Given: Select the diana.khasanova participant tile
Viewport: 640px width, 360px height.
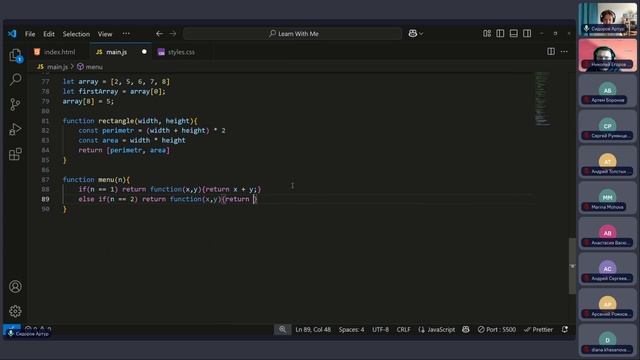Looking at the screenshot, I should pyautogui.click(x=607, y=340).
